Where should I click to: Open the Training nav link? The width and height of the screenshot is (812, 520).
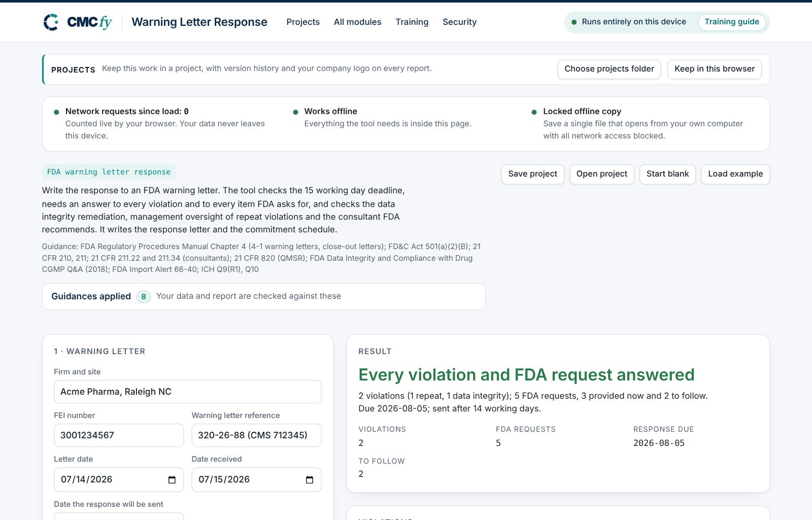pyautogui.click(x=412, y=22)
